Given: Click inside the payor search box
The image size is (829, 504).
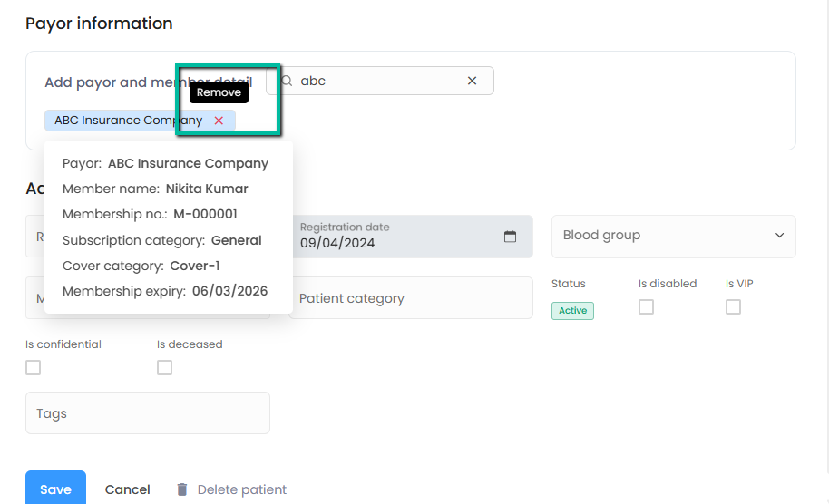Looking at the screenshot, I should (x=381, y=81).
